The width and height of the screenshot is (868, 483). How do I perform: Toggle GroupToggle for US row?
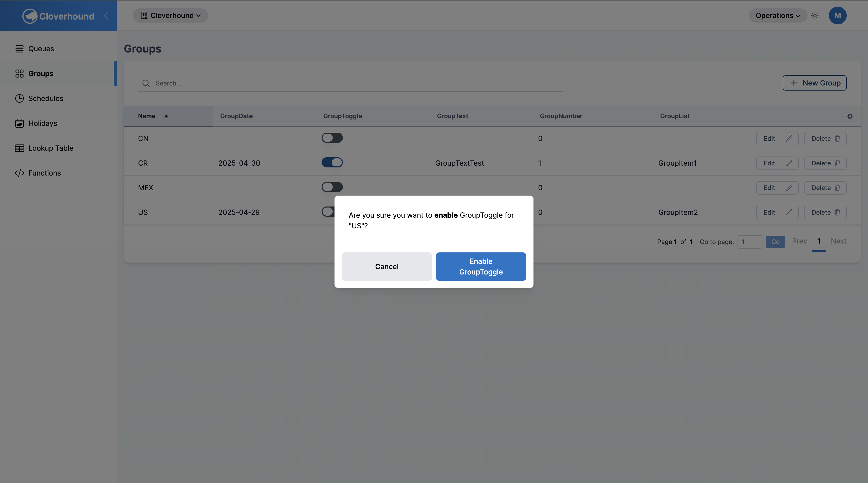[328, 212]
